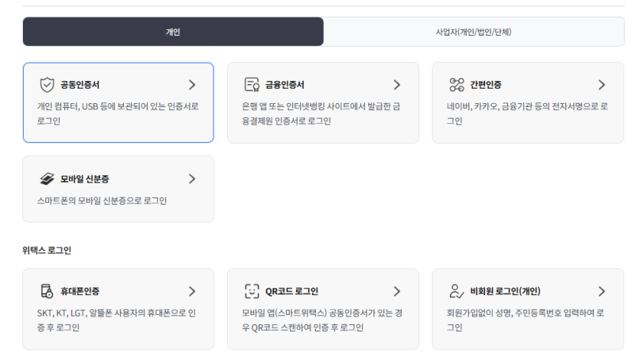635x364 pixels.
Task: Click the 휴대폰인증 phone icon
Action: (x=47, y=291)
